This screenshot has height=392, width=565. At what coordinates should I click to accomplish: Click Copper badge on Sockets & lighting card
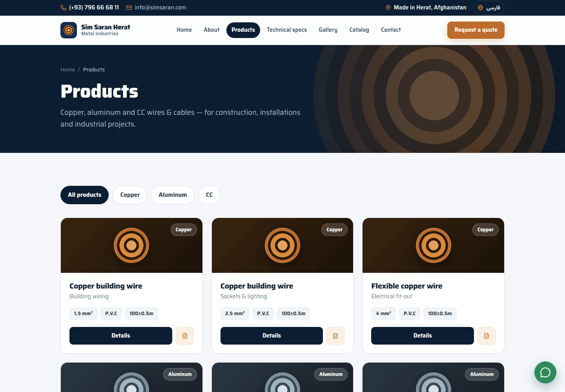[x=335, y=230]
